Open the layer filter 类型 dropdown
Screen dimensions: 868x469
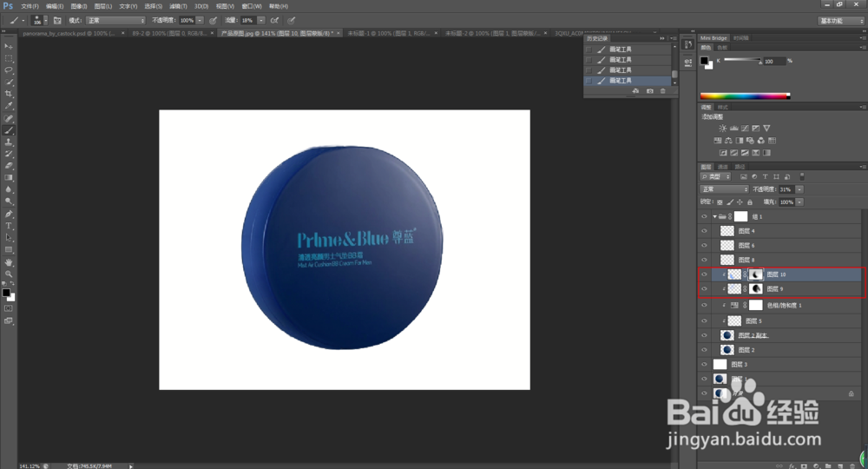[x=716, y=176]
